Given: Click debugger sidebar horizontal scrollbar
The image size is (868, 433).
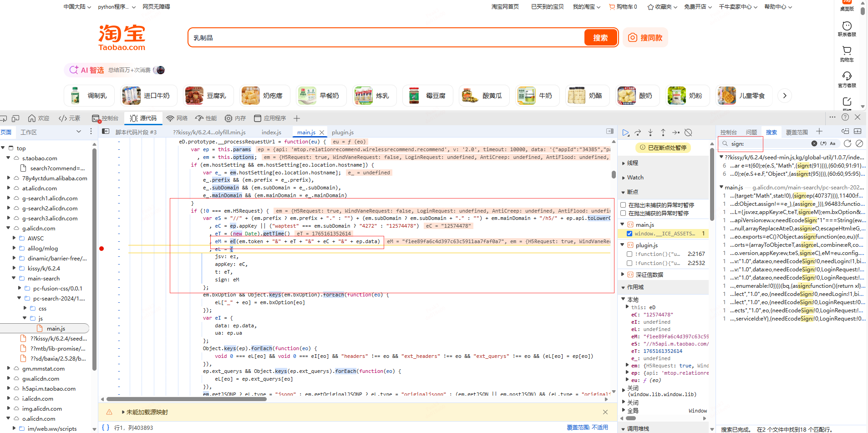Looking at the screenshot, I should pyautogui.click(x=631, y=418).
